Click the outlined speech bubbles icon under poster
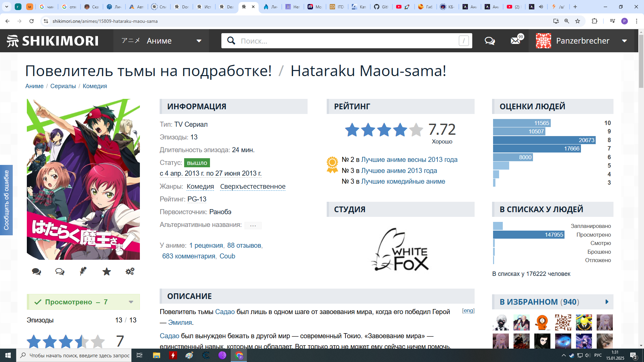644x362 pixels. click(x=60, y=271)
